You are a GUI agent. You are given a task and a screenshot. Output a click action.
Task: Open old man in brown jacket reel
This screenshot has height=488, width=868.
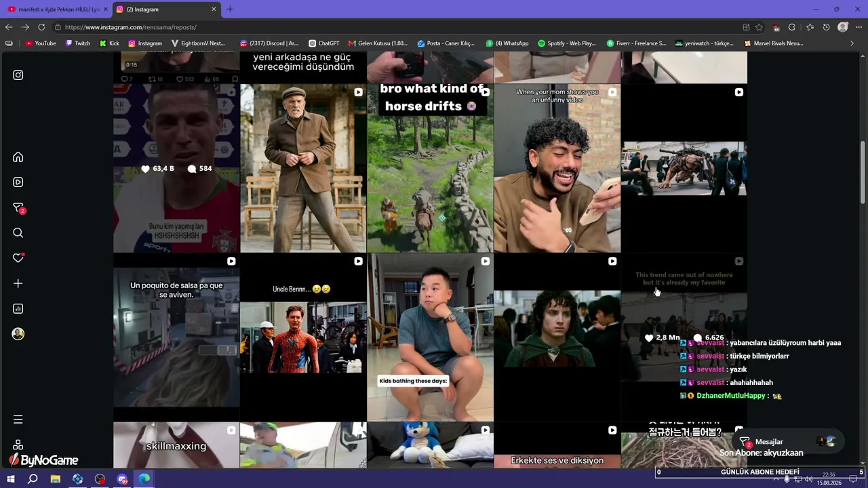[303, 168]
